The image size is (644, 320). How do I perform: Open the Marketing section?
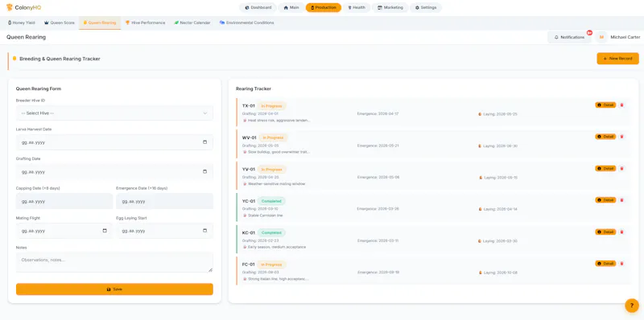[390, 7]
